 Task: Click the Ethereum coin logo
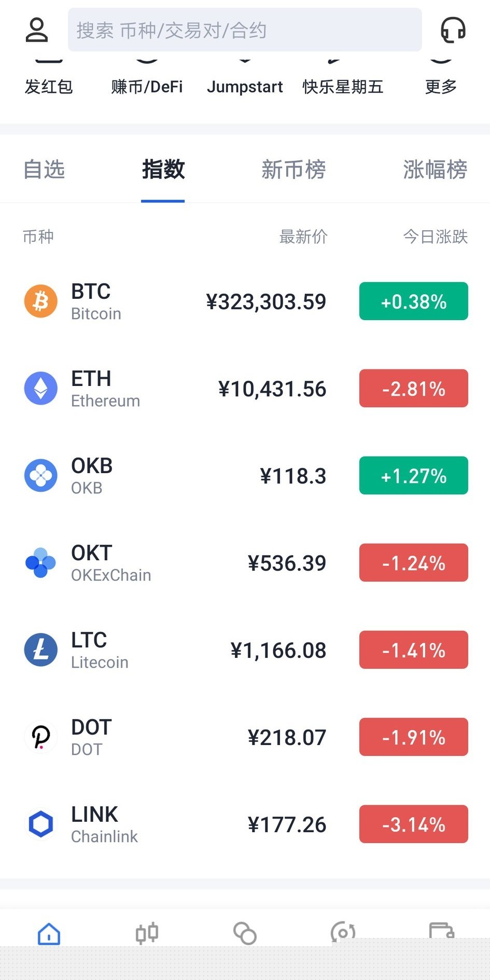tap(41, 388)
